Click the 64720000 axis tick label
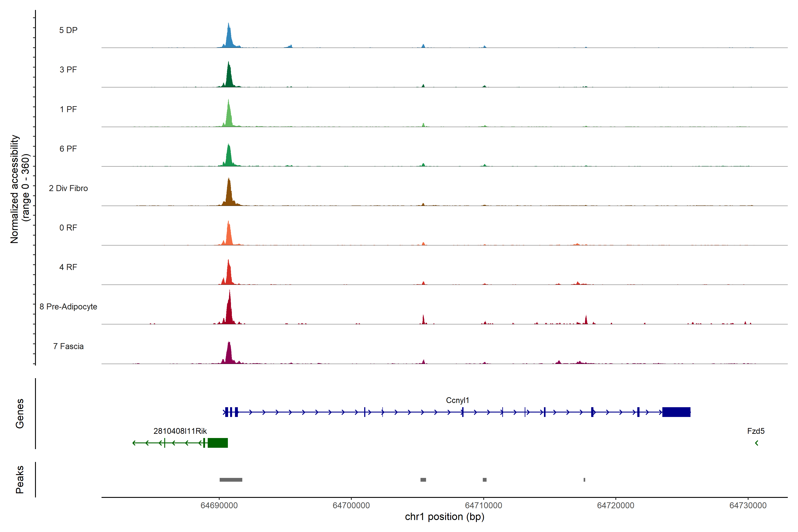The image size is (798, 532). pos(616,506)
